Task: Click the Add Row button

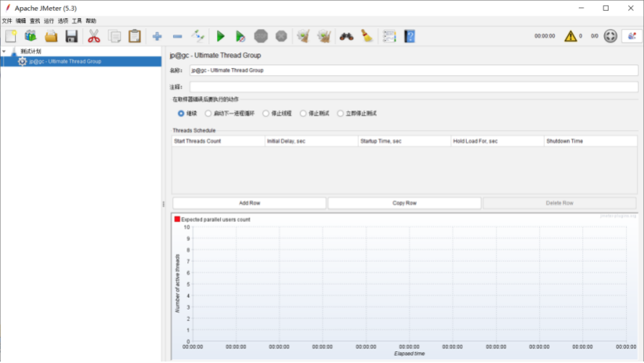Action: 250,203
